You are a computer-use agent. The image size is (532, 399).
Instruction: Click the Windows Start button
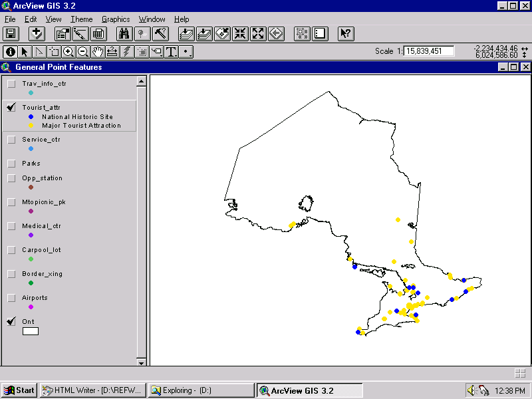[19, 390]
